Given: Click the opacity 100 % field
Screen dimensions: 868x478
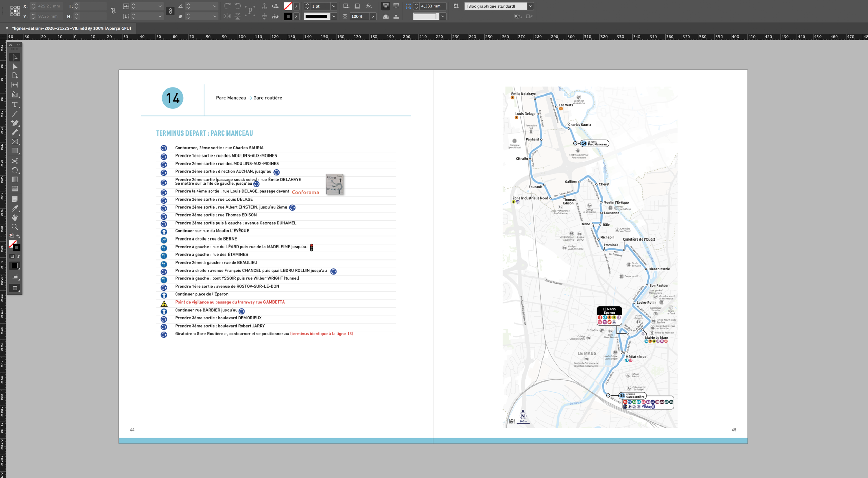Looking at the screenshot, I should pyautogui.click(x=360, y=16).
